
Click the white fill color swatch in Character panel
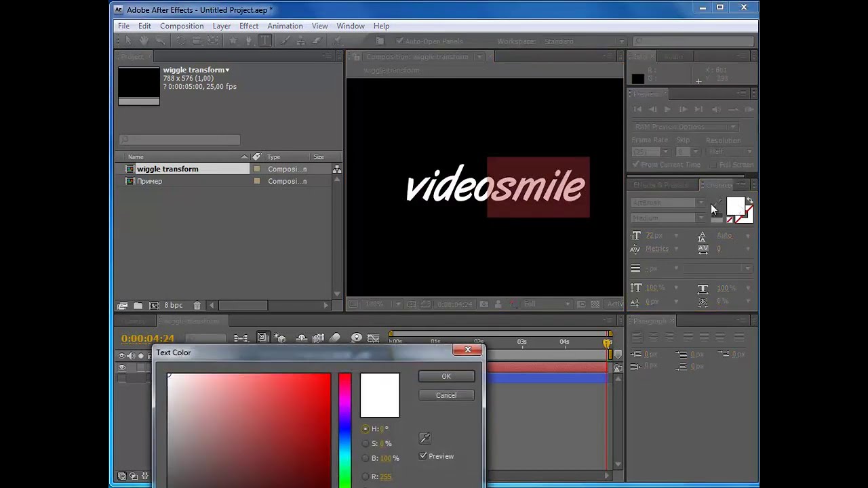[735, 206]
